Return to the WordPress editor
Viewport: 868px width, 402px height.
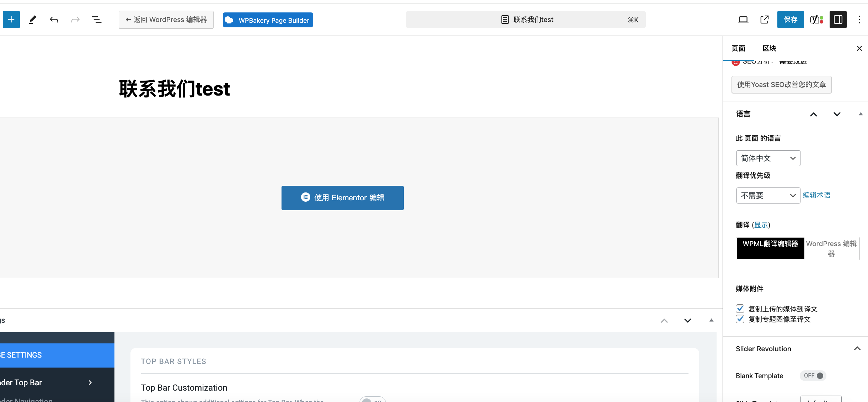coord(166,20)
